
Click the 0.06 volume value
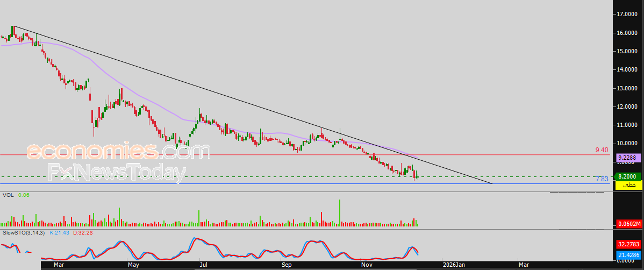(x=24, y=195)
